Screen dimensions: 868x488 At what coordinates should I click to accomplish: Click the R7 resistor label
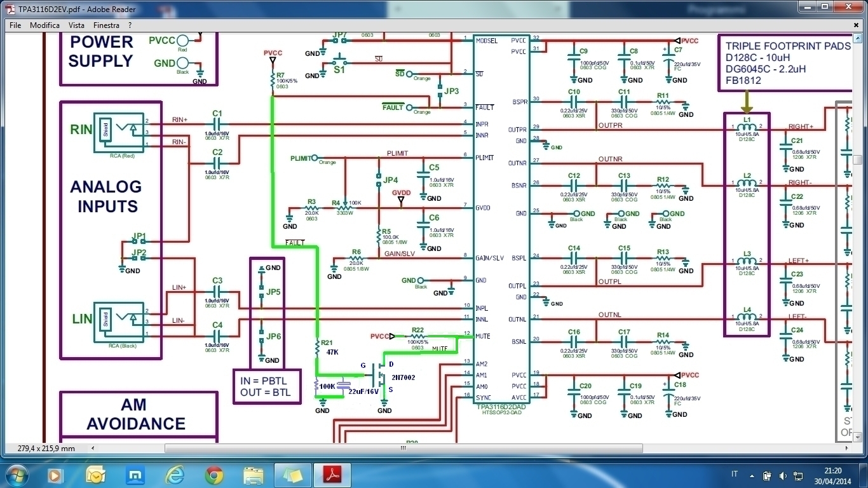pos(280,75)
